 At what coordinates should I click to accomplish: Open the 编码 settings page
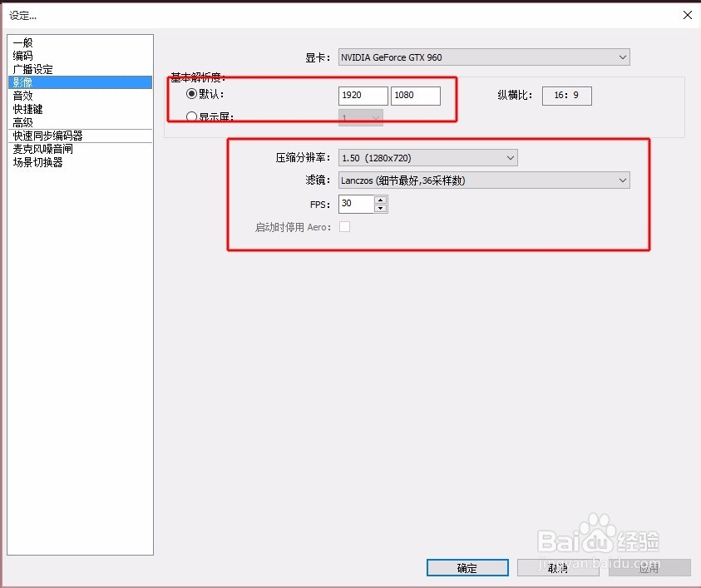tap(22, 56)
